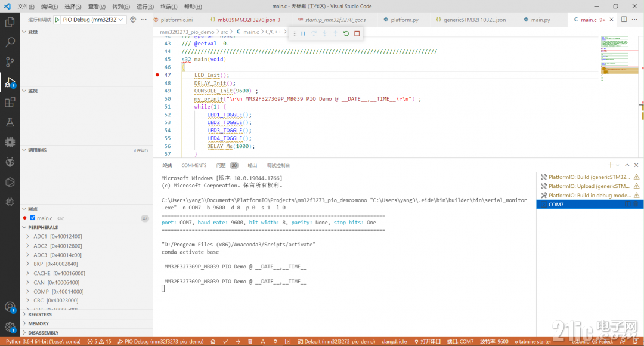
Task: Toggle the breakpoint dot on line 47
Action: click(157, 75)
